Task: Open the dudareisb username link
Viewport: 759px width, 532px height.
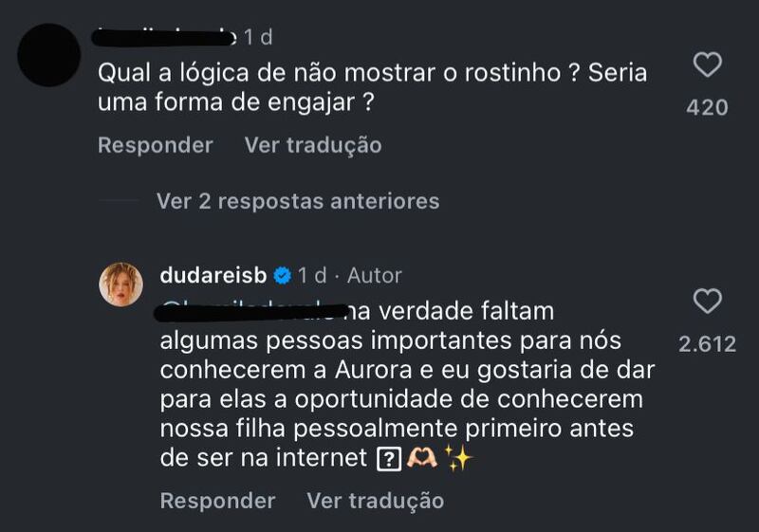Action: (x=213, y=276)
